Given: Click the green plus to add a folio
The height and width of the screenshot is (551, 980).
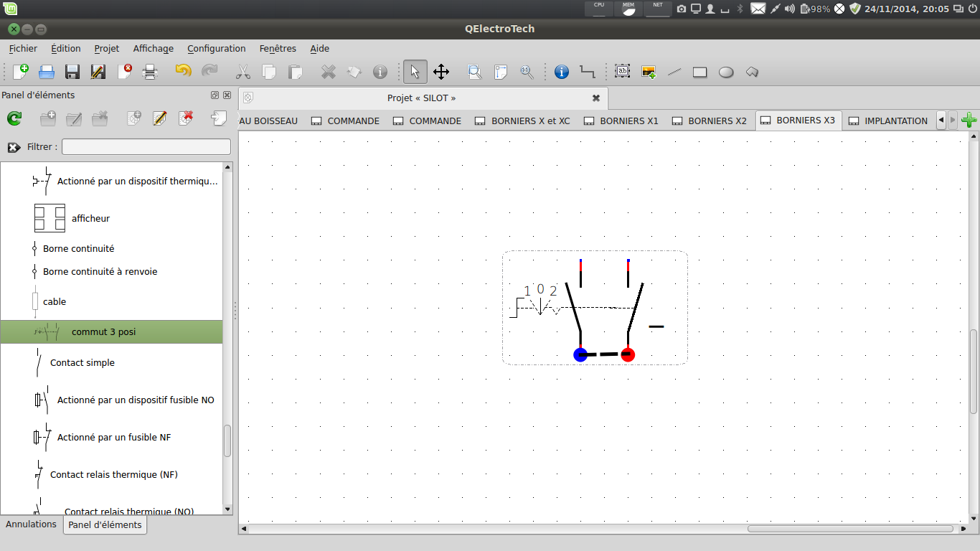Looking at the screenshot, I should (969, 121).
